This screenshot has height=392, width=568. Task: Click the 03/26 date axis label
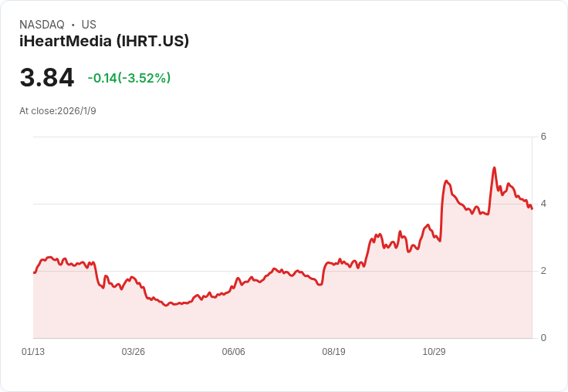click(x=134, y=351)
